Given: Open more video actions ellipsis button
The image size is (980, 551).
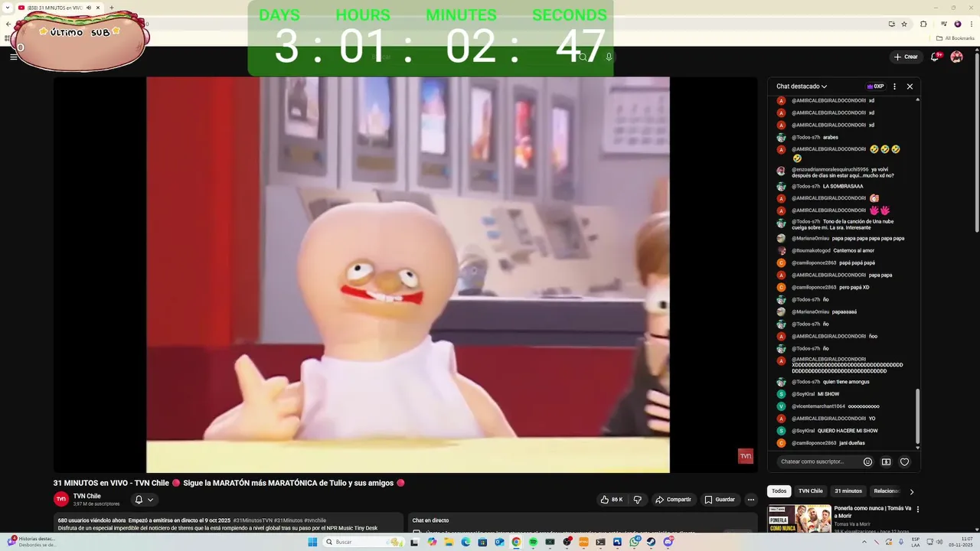Looking at the screenshot, I should (x=751, y=500).
